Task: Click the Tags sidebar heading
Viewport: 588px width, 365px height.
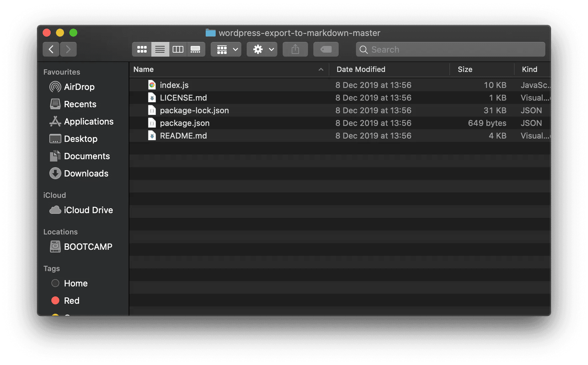Action: pyautogui.click(x=52, y=268)
